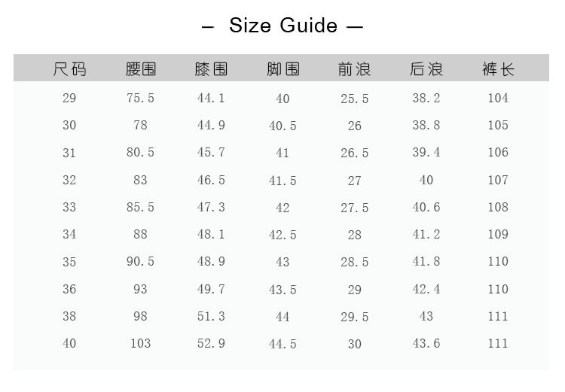Image resolution: width=565 pixels, height=392 pixels.
Task: Select the 41.5 cell in 脚围 column
Action: (x=282, y=181)
